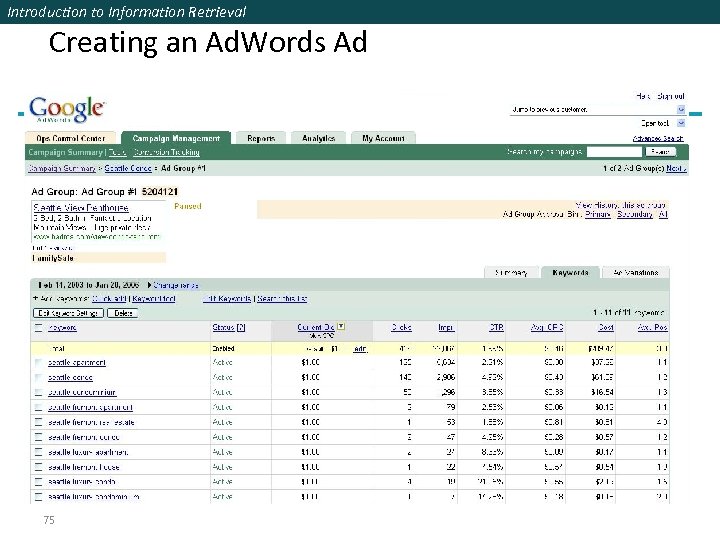This screenshot has height=540, width=720.
Task: Sort by the Cost column header
Action: pos(606,327)
